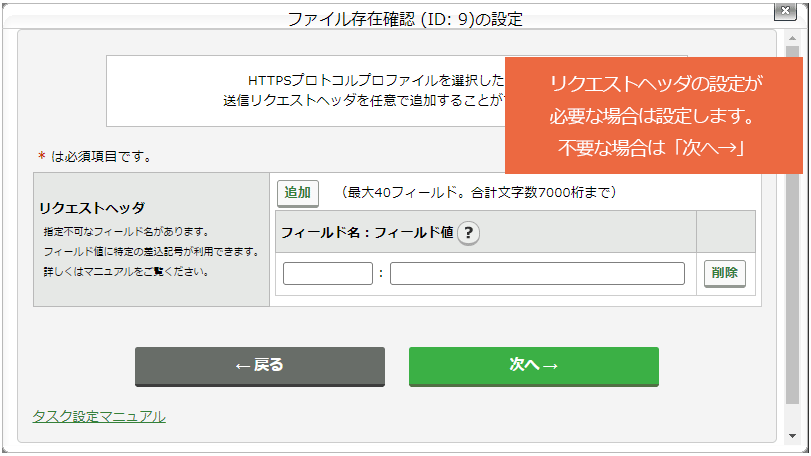Click the 詳しくはマニュアルをご覧ください note
This screenshot has width=811, height=456.
tap(126, 271)
